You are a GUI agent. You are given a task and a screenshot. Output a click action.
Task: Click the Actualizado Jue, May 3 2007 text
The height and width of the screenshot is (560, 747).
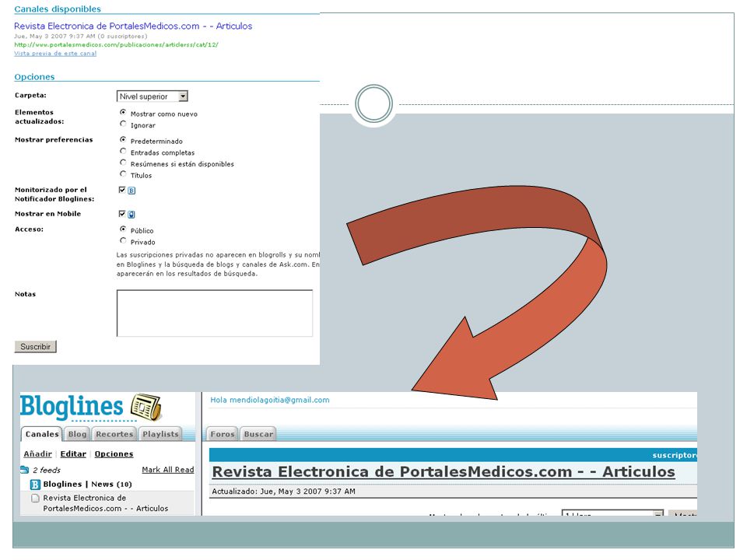[283, 492]
